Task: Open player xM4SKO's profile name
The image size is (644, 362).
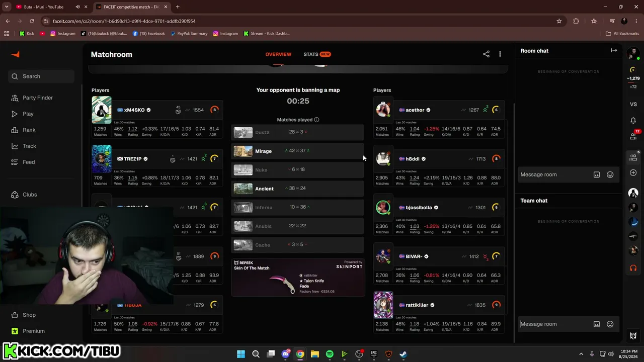Action: click(x=134, y=110)
